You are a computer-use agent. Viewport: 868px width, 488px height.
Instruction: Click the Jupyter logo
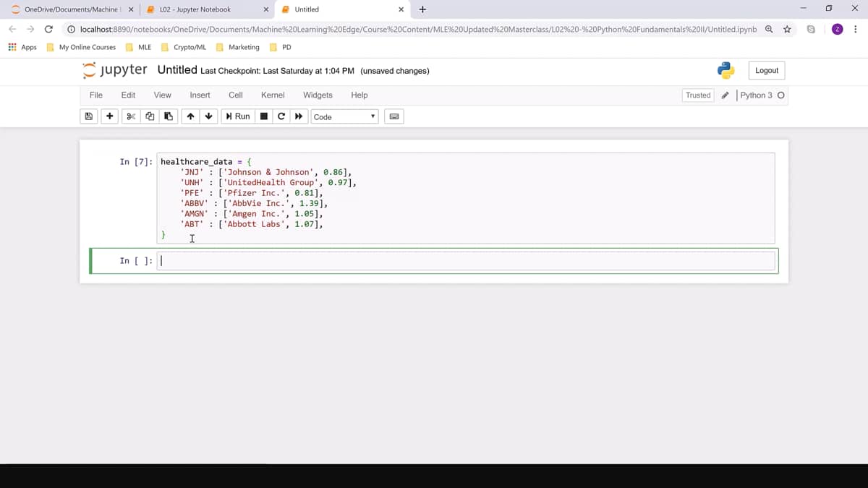click(114, 70)
